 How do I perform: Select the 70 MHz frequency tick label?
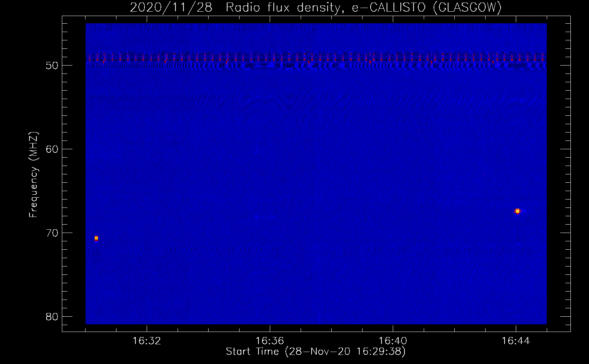[52, 233]
